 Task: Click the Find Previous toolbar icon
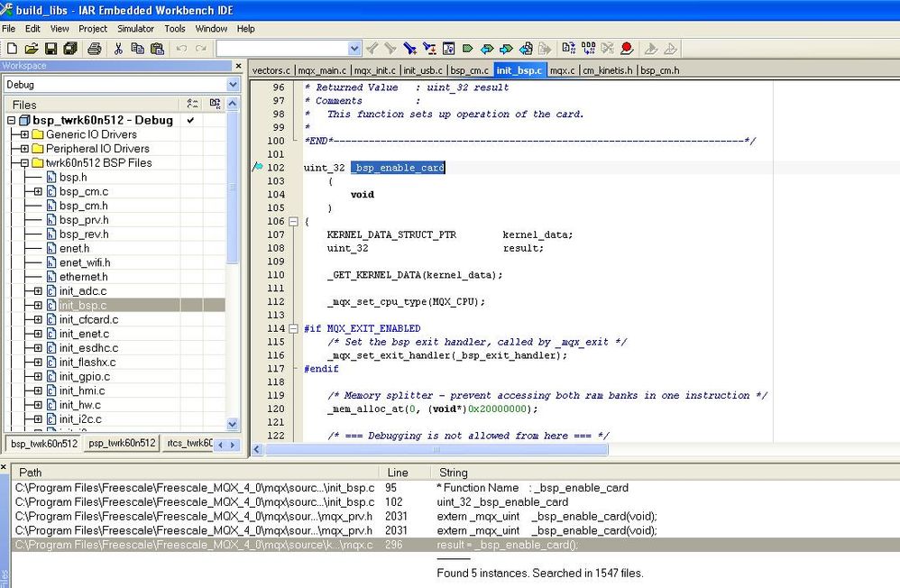[x=372, y=49]
